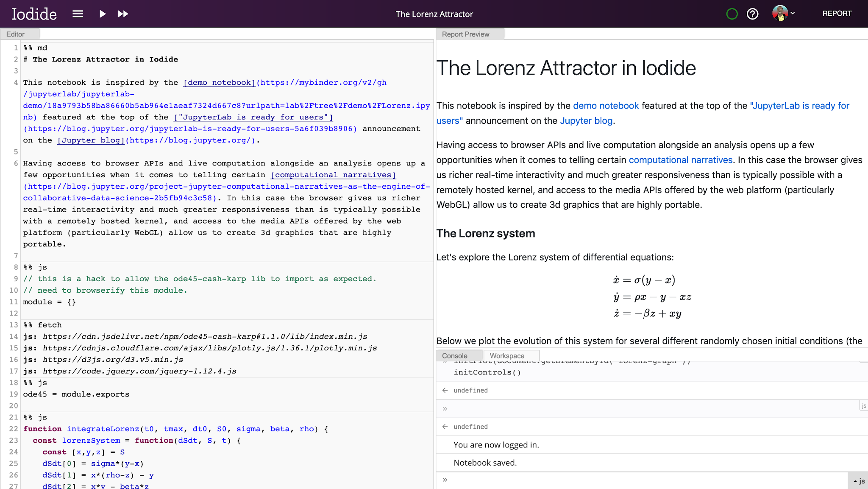Switch to the Workspace tab

coord(511,356)
